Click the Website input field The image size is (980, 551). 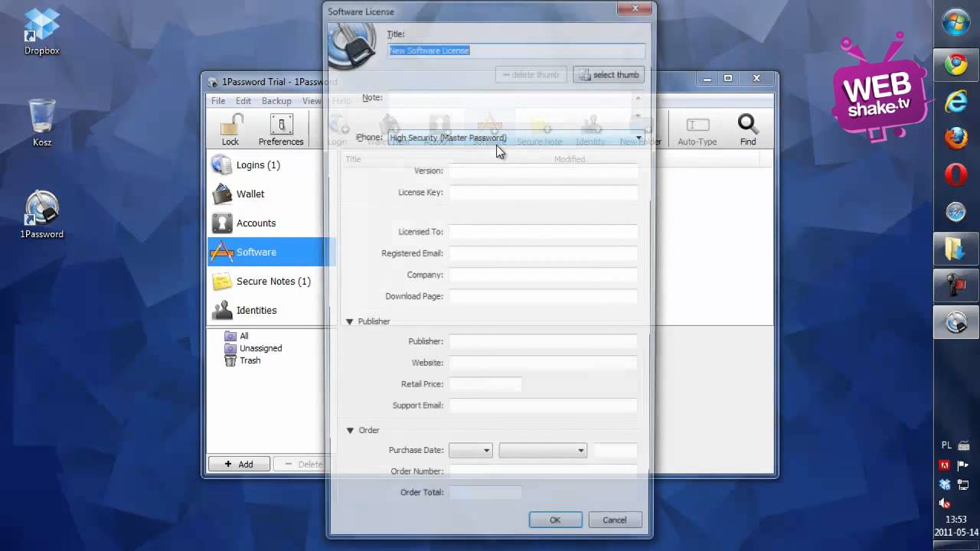point(543,362)
